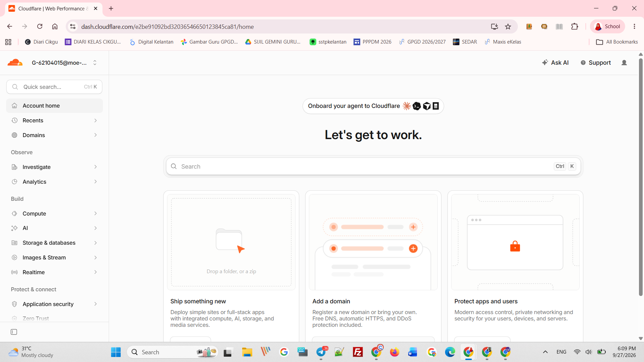Expand the Recents chevron
This screenshot has width=644, height=362.
96,120
